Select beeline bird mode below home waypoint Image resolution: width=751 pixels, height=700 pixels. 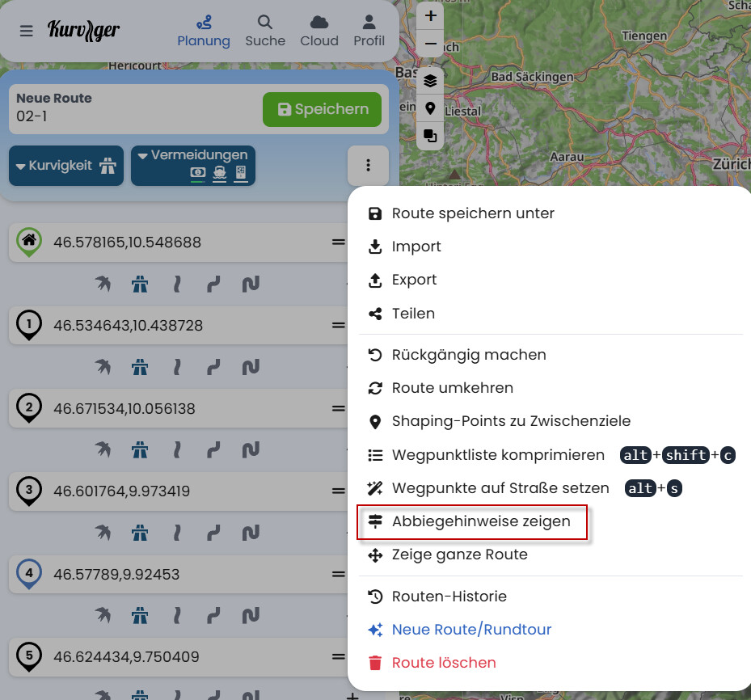pyautogui.click(x=103, y=284)
